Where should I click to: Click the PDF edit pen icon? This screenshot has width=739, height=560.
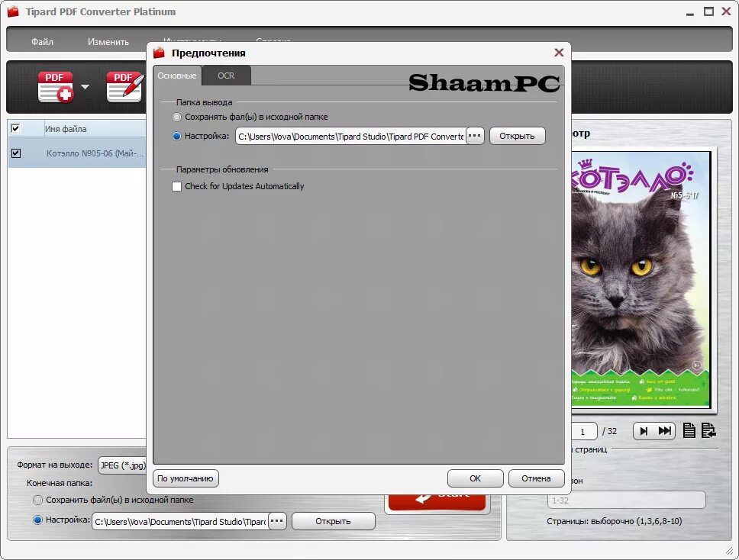[124, 87]
